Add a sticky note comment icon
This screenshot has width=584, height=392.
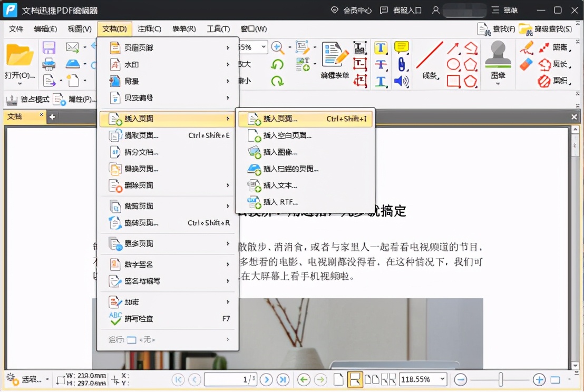point(401,47)
